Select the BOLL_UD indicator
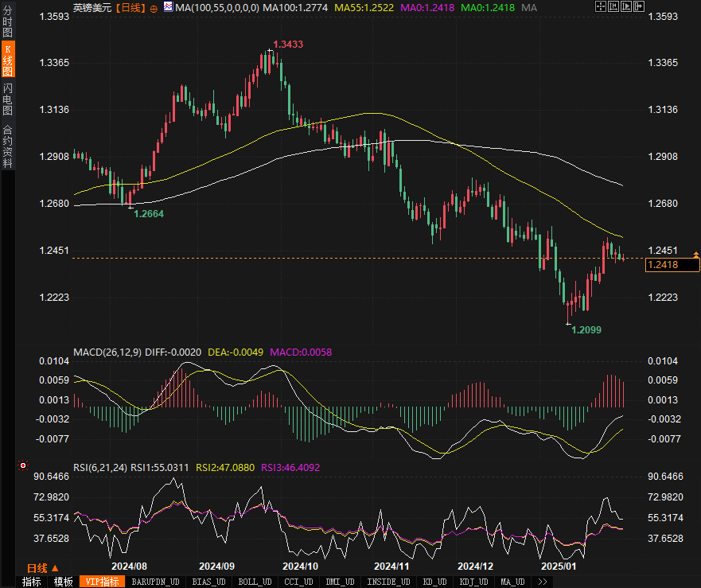 coord(254,582)
